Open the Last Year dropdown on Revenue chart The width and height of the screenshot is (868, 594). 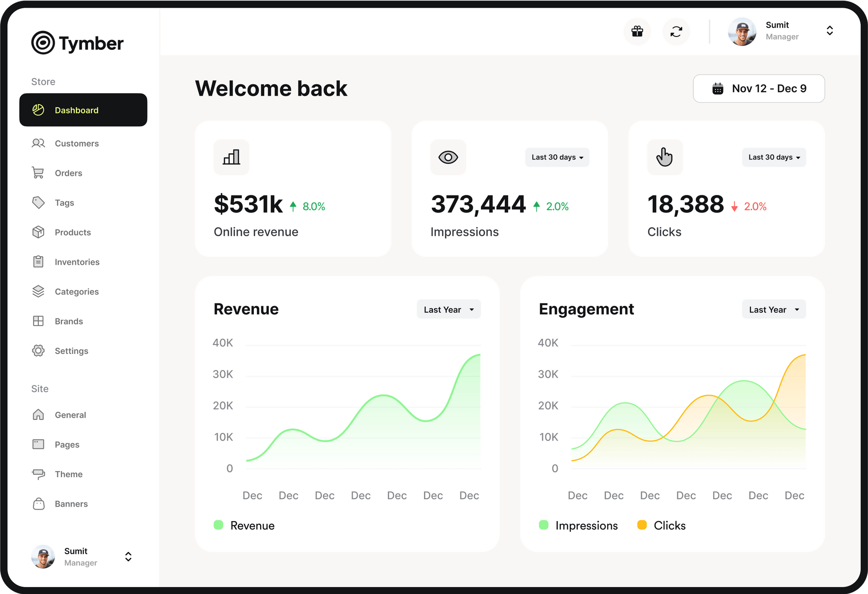[448, 309]
